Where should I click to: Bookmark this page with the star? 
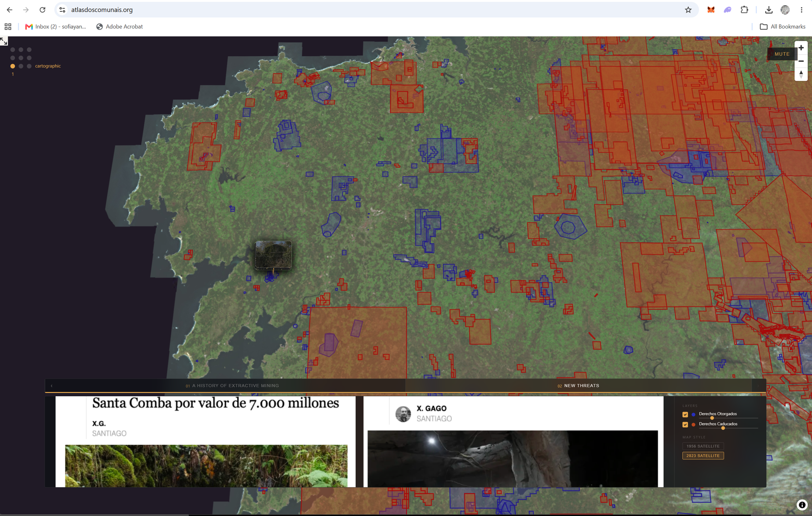(x=688, y=10)
